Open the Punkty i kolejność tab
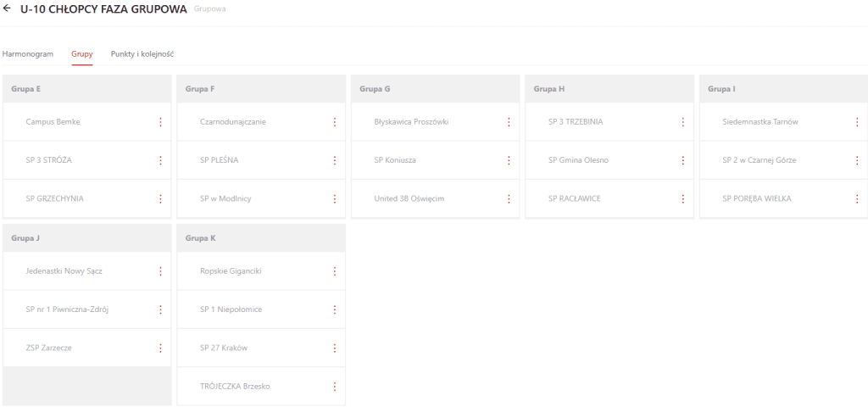Viewport: 868px width, 407px height. pos(142,53)
